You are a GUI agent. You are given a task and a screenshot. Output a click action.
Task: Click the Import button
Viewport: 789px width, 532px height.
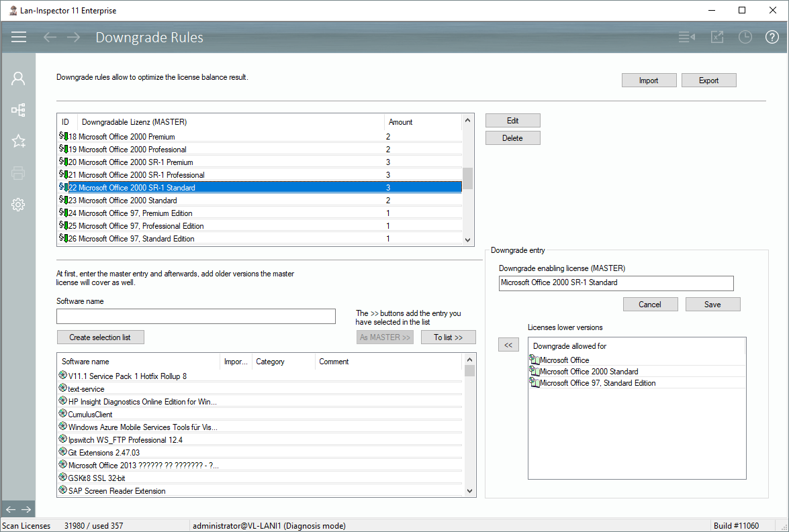[648, 81]
